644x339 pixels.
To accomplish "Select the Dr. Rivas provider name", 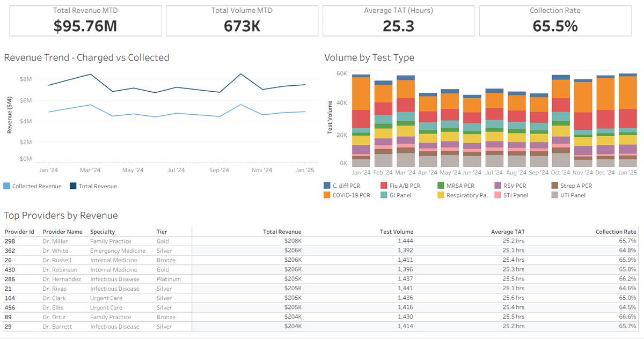I will coord(55,289).
